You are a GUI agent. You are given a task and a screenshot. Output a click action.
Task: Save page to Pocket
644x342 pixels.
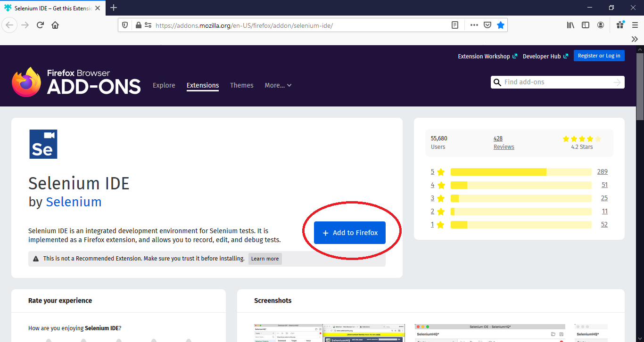click(487, 25)
